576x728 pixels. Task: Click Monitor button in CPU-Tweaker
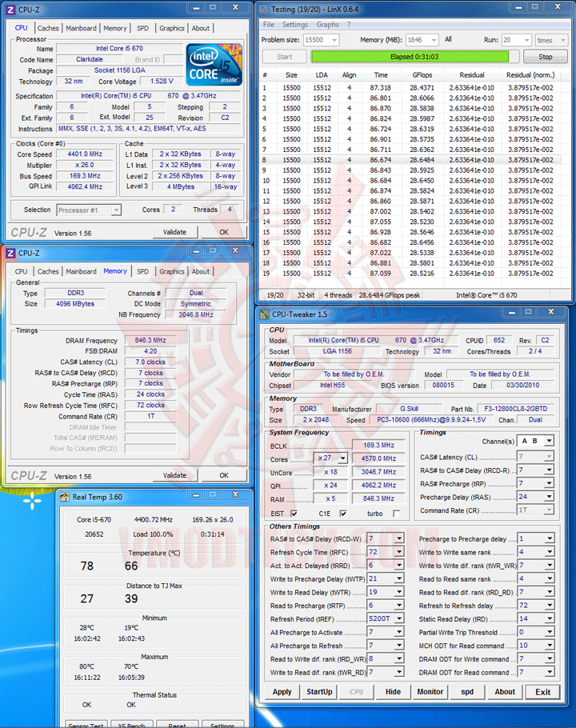(430, 692)
